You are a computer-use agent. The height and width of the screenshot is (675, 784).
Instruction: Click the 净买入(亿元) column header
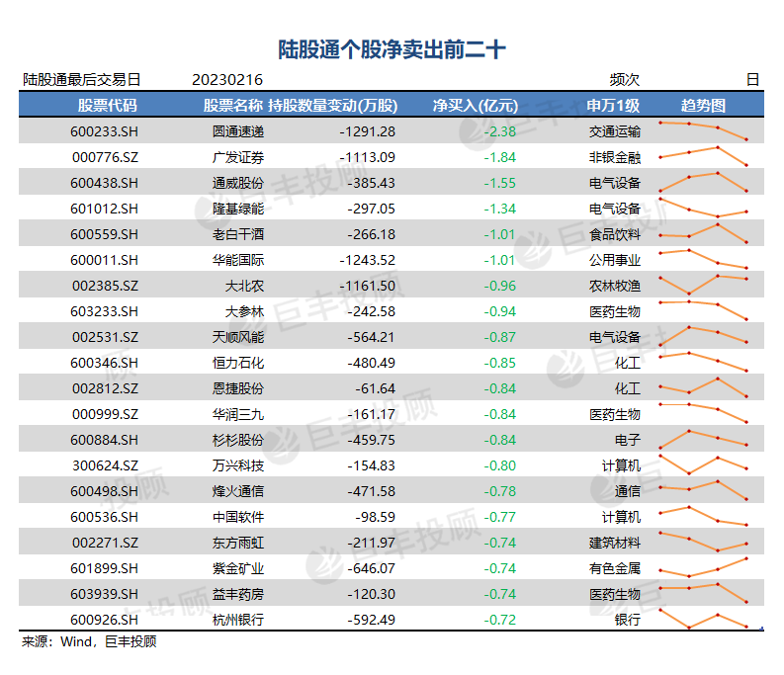coord(475,106)
